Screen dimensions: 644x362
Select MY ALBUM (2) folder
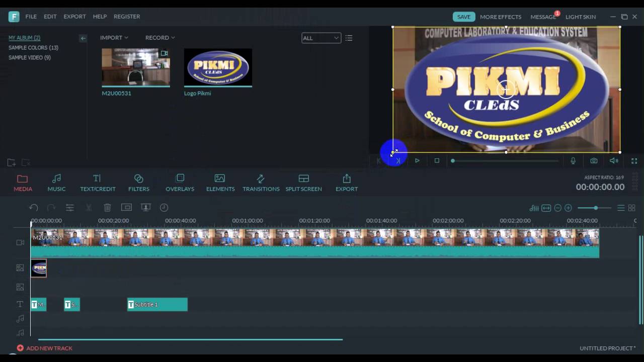[24, 38]
